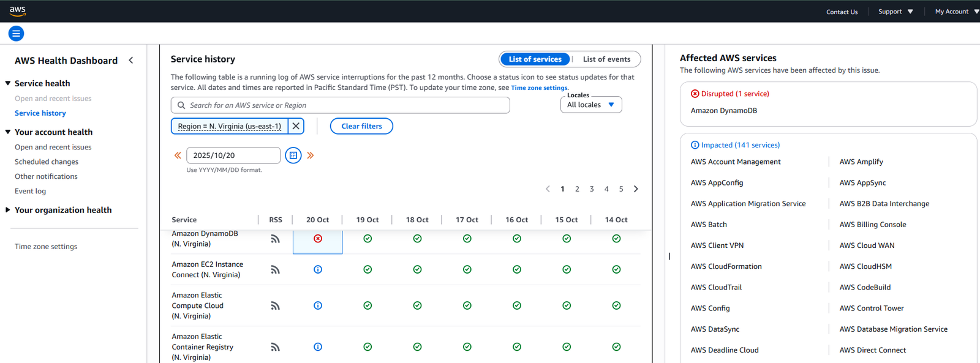Open the Support menu
The image size is (980, 363).
(895, 12)
